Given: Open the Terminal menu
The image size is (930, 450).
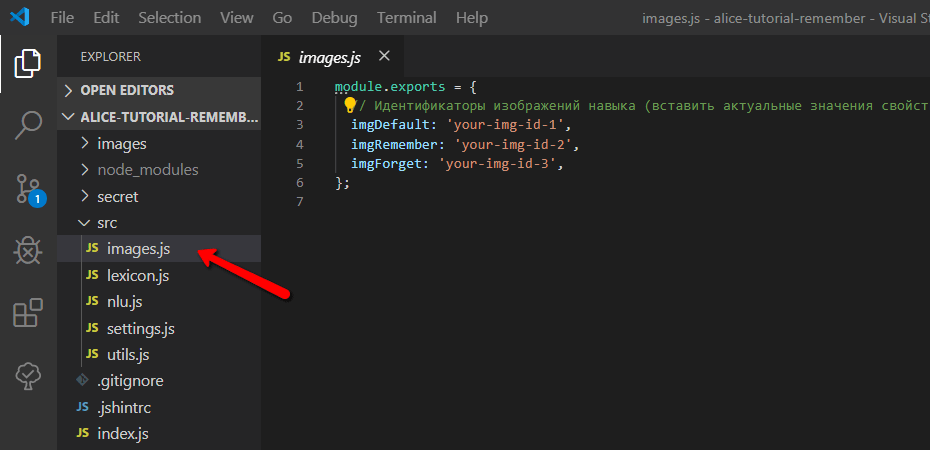Looking at the screenshot, I should coord(406,18).
